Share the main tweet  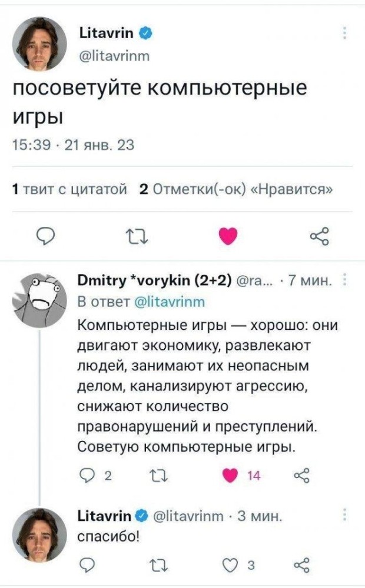click(x=318, y=236)
